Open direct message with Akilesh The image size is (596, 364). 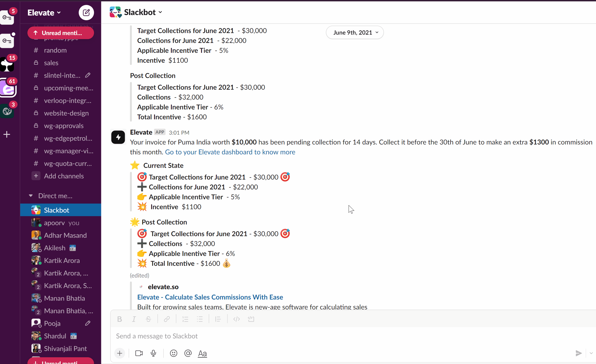tap(61, 248)
